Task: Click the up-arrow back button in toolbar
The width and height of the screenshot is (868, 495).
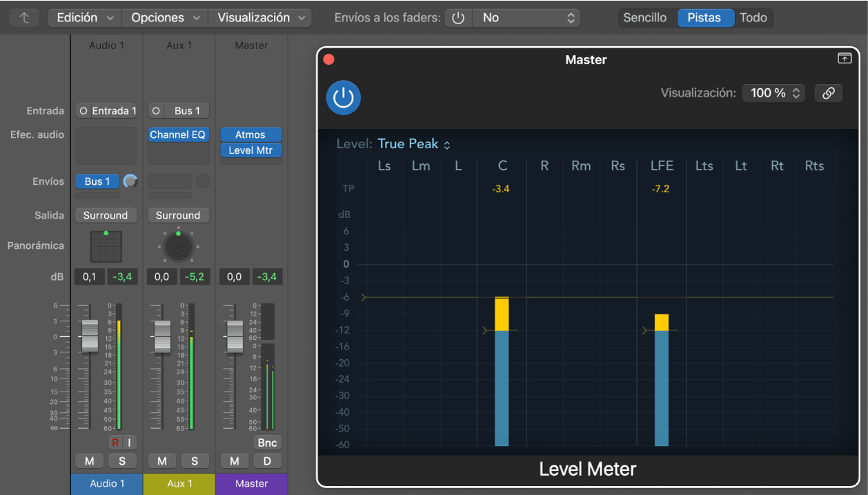Action: click(x=25, y=18)
